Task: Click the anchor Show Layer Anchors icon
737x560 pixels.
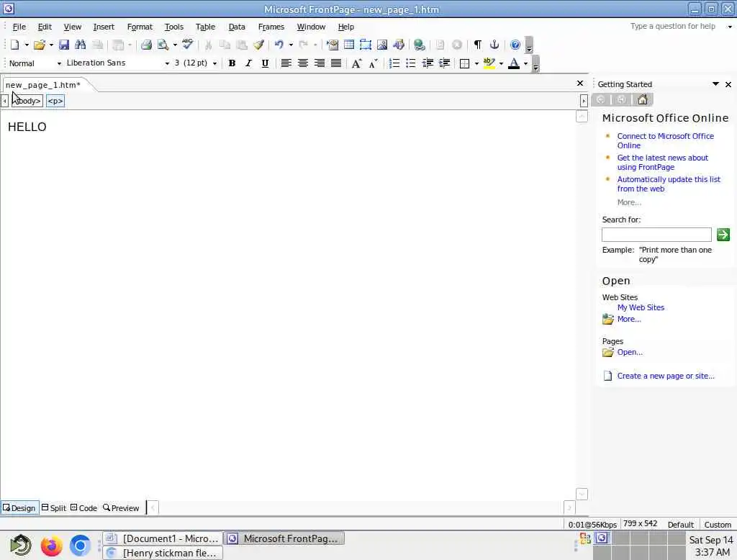Action: [x=494, y=45]
